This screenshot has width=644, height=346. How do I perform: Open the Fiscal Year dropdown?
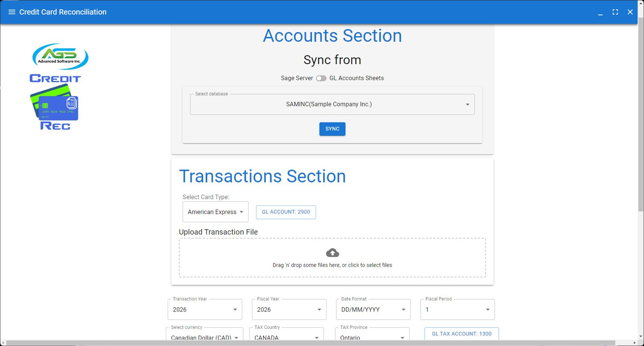click(289, 309)
